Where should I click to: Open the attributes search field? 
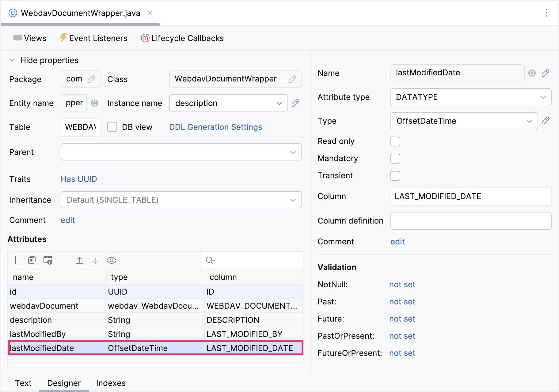point(210,260)
